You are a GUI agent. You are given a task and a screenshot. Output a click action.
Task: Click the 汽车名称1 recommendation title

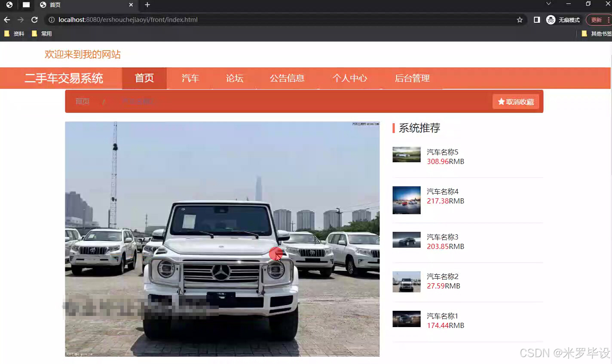[x=443, y=316]
